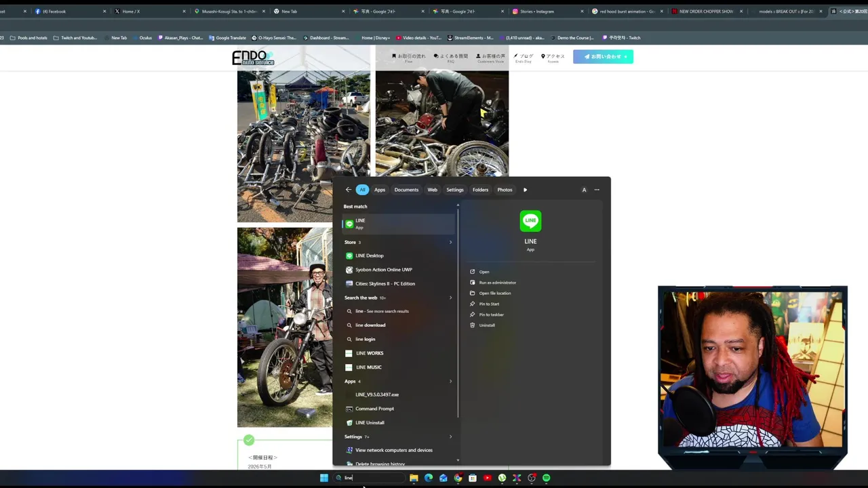This screenshot has height=488, width=868.
Task: Open the 'A' account icon in search
Action: [x=584, y=190]
